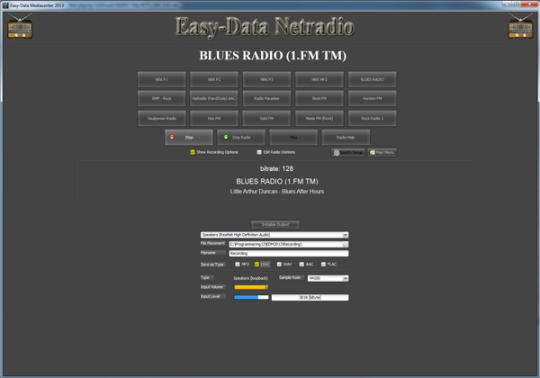The height and width of the screenshot is (378, 540).
Task: Check the AAC save type checkbox
Action: click(302, 264)
